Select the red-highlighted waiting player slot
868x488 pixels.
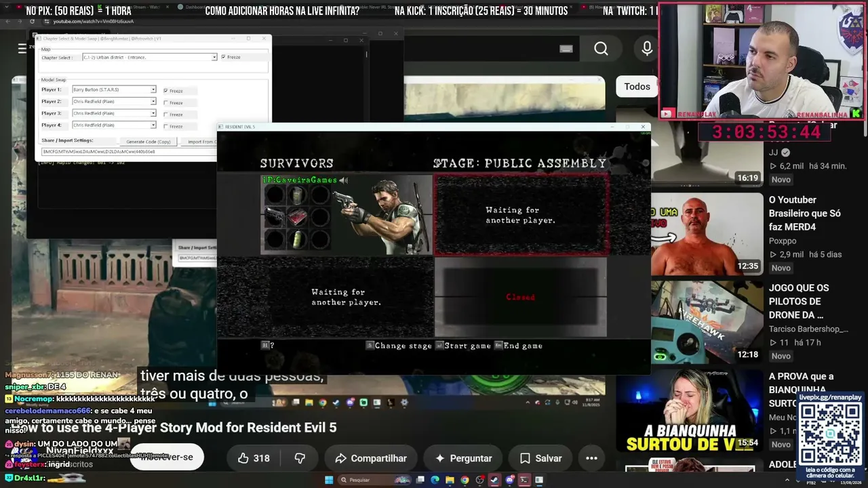point(521,215)
